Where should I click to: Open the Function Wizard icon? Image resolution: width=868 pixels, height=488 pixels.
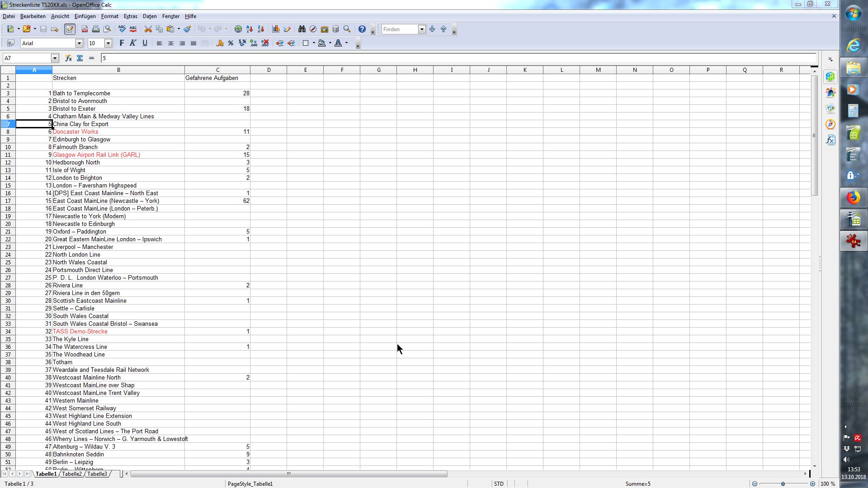coord(68,58)
